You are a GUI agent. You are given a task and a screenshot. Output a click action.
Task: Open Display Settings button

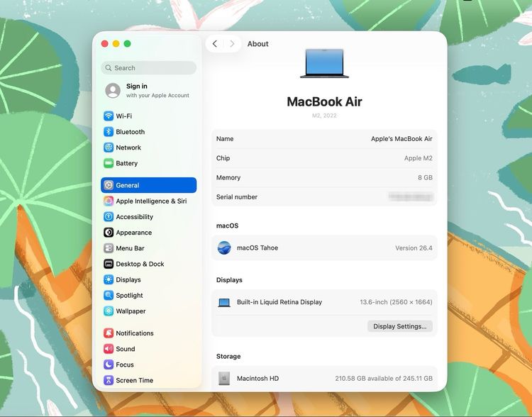[x=399, y=326]
